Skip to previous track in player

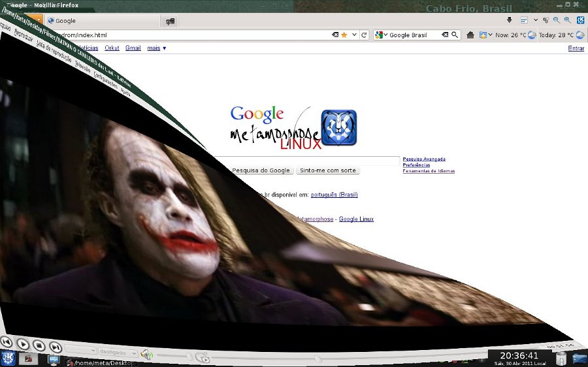point(6,342)
